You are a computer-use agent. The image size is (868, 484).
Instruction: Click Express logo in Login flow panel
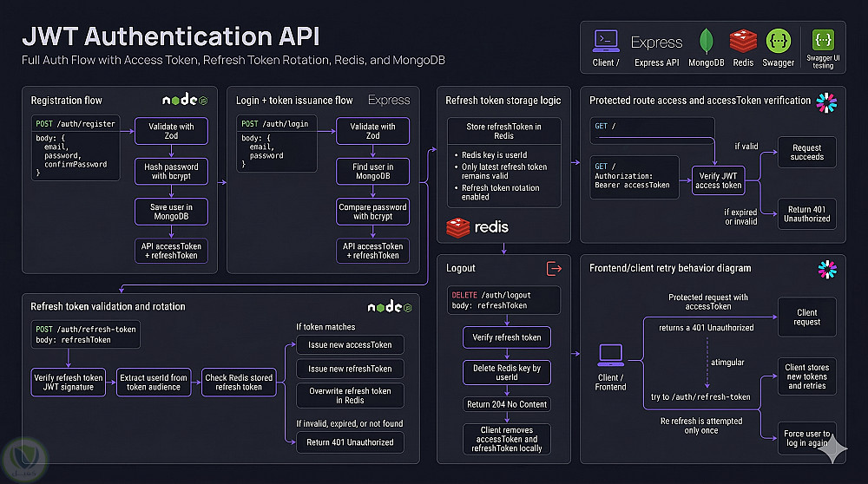pos(389,100)
